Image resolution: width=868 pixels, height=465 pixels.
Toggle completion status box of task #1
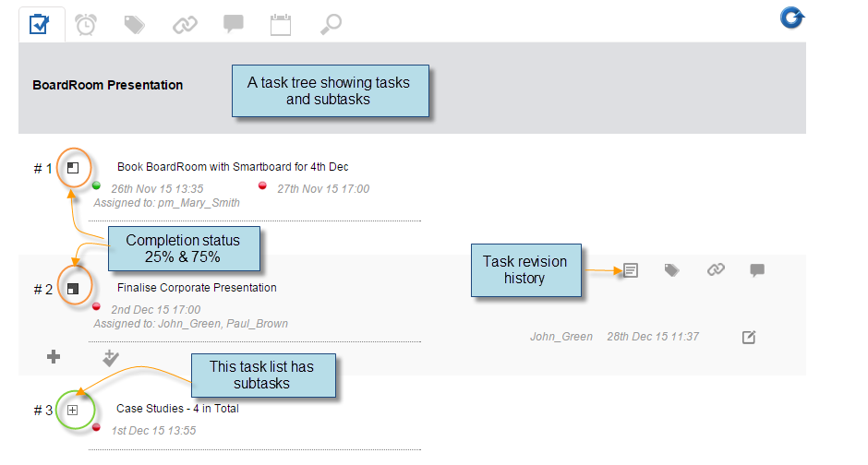[x=73, y=168]
